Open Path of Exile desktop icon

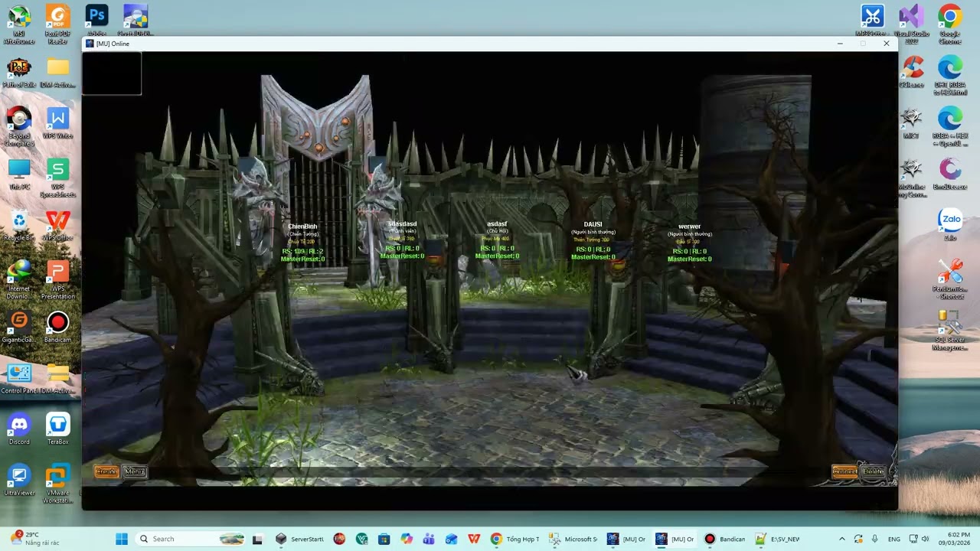pyautogui.click(x=19, y=73)
